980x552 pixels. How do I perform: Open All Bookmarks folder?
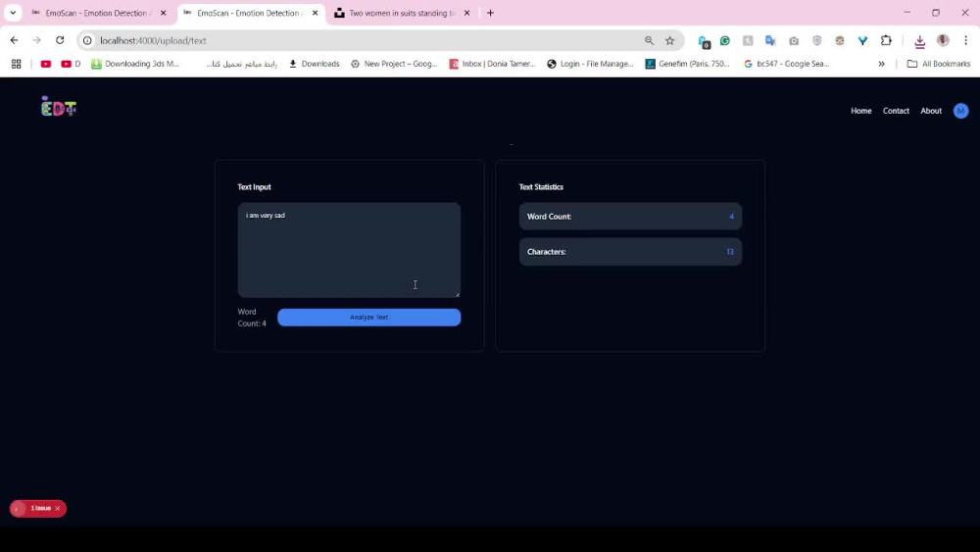pos(939,64)
